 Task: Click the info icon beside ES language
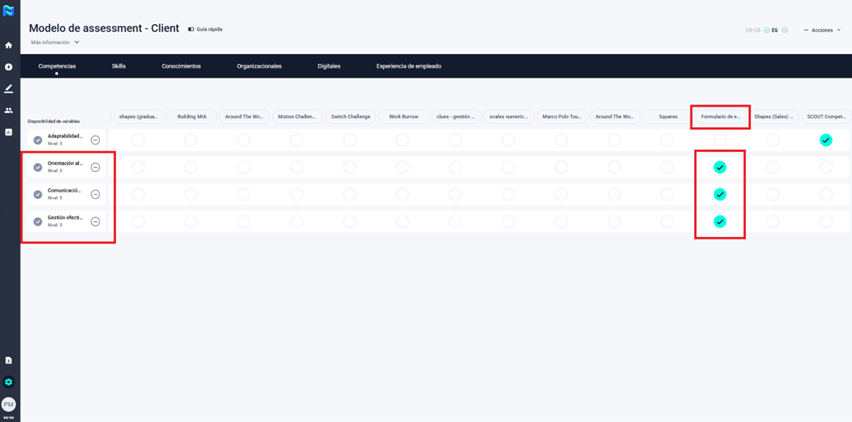[x=785, y=30]
